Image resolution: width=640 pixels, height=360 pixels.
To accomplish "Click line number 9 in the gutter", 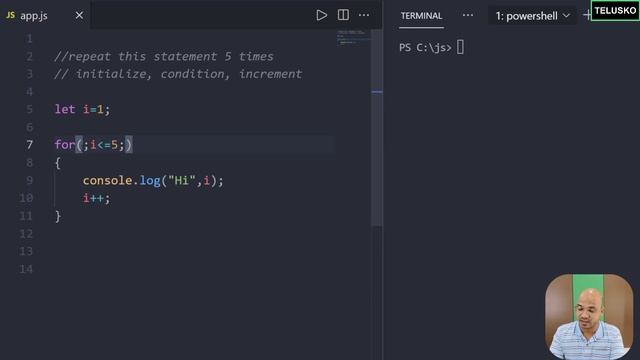I will pyautogui.click(x=29, y=180).
